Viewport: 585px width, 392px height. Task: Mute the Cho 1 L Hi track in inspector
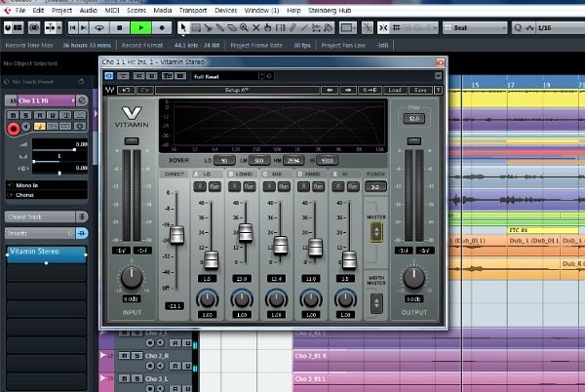pos(13,115)
